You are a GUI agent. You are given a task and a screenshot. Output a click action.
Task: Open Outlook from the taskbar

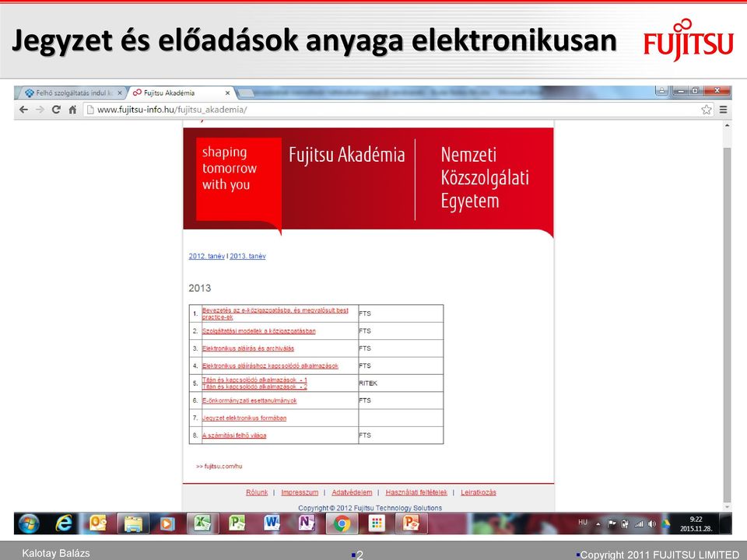pos(98,523)
